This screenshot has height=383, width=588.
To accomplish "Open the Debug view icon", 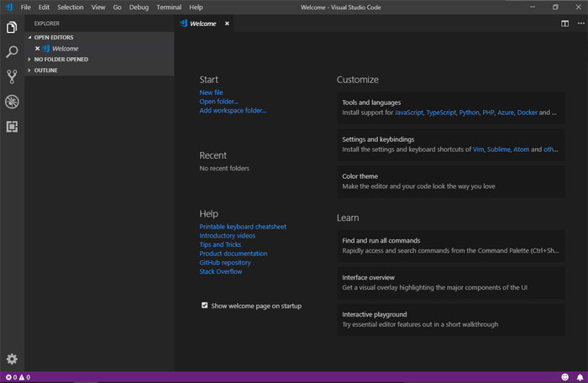I will point(12,102).
